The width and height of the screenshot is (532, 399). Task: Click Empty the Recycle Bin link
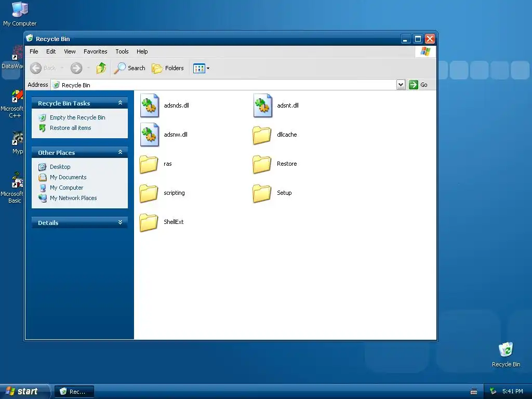77,117
